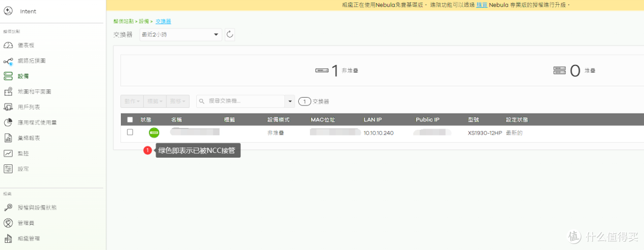Sort by the 標籤 column header
This screenshot has height=250, width=644.
coord(230,120)
